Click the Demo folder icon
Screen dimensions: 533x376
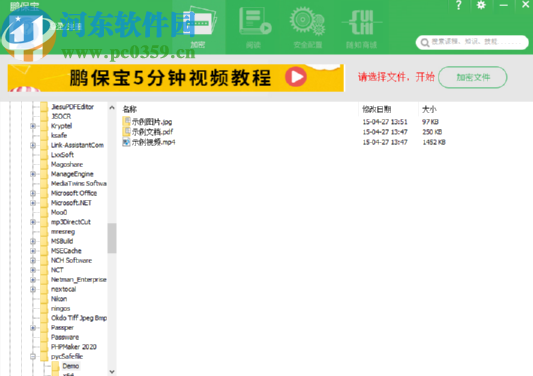pyautogui.click(x=55, y=366)
